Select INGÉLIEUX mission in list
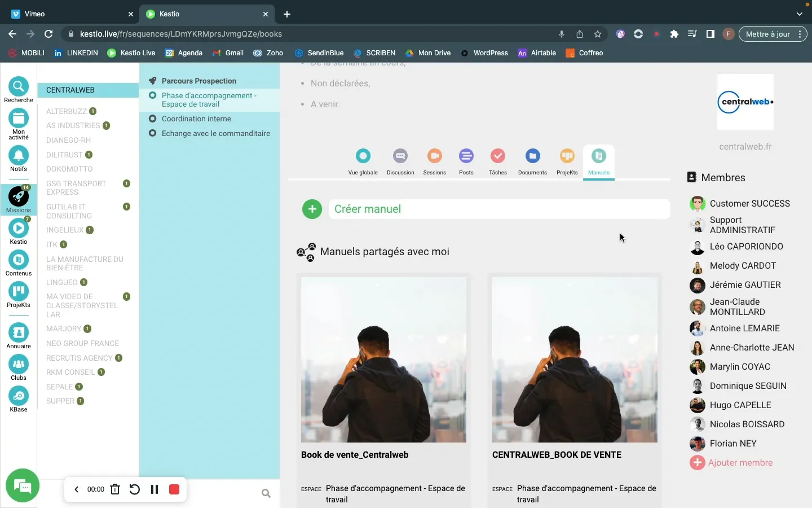The width and height of the screenshot is (812, 508). [65, 230]
